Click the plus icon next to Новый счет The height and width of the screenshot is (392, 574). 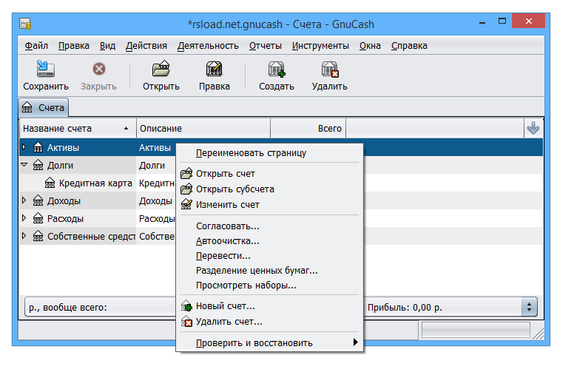point(186,306)
